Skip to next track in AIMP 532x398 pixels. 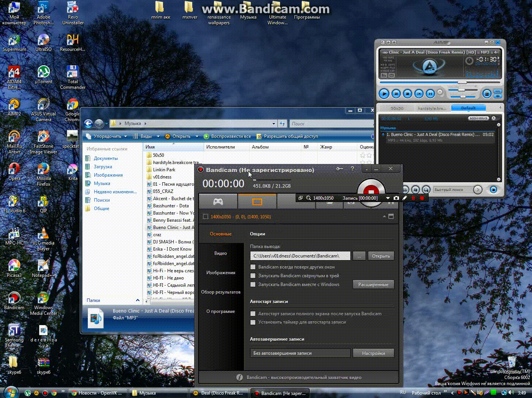(430, 93)
